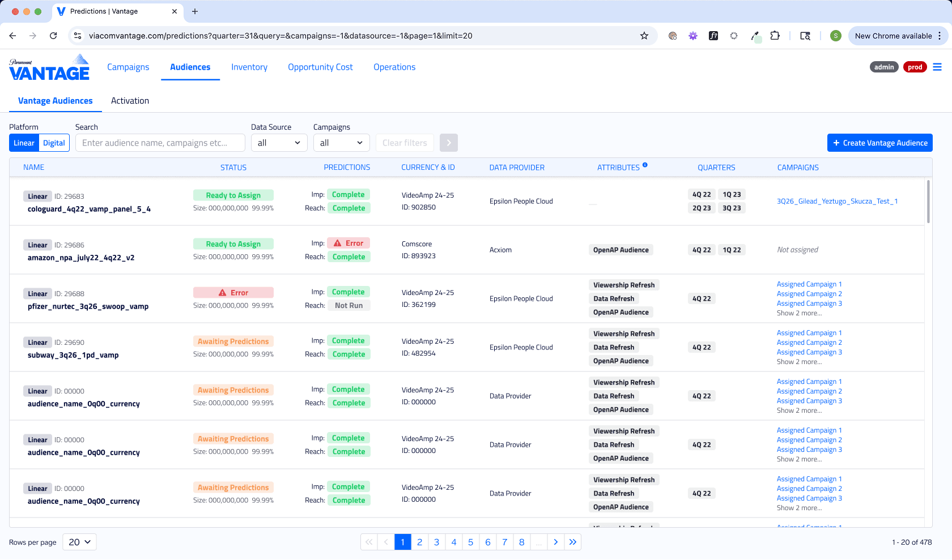
Task: Click the media search icon in Chrome toolbar
Action: tap(805, 36)
